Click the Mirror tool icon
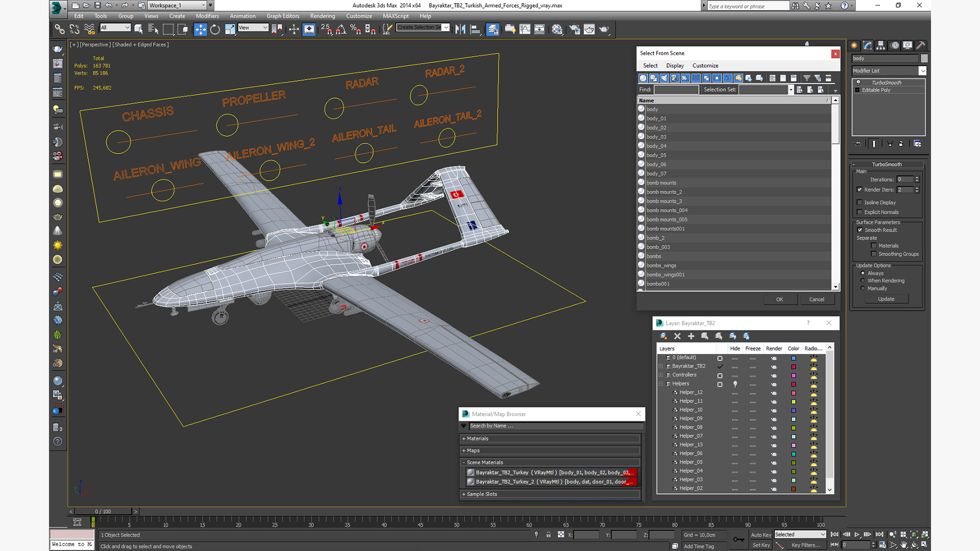980x551 pixels. coord(460,30)
